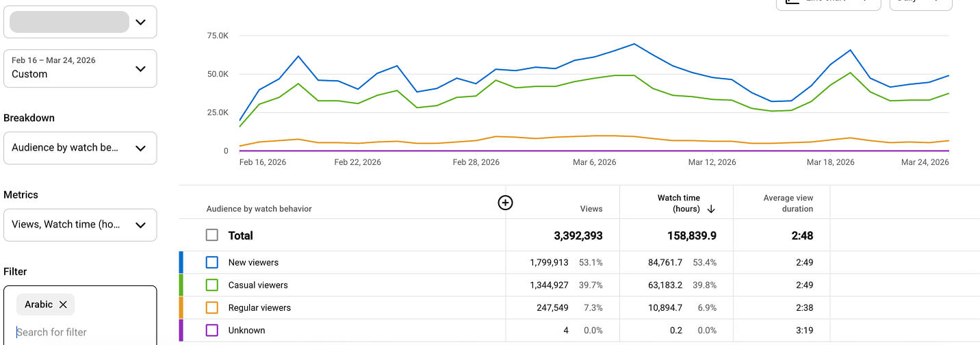980x345 pixels.
Task: Click the green Casual viewers color bar
Action: [181, 285]
